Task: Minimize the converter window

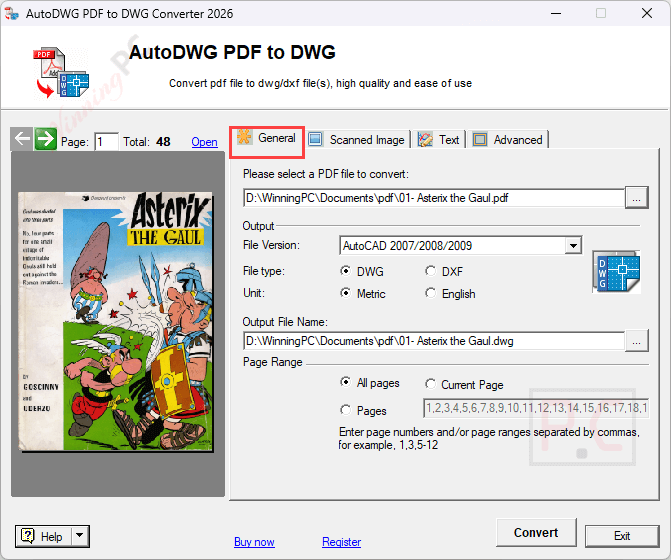Action: coord(556,13)
